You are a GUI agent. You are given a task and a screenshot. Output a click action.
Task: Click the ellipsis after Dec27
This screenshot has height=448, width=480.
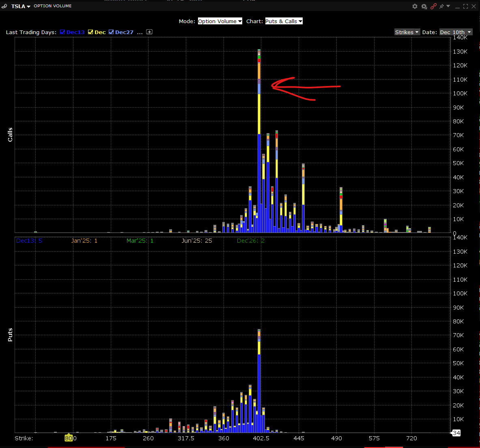[140, 32]
